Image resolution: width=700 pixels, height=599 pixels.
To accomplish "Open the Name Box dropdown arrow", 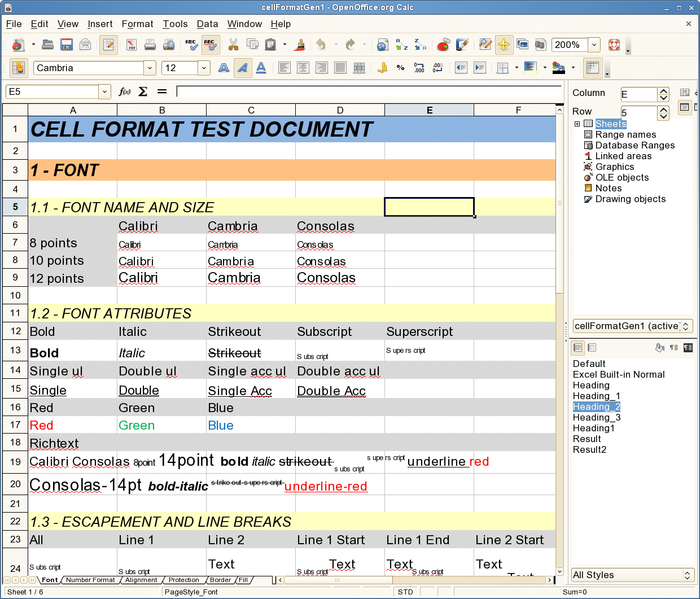I will (x=104, y=91).
